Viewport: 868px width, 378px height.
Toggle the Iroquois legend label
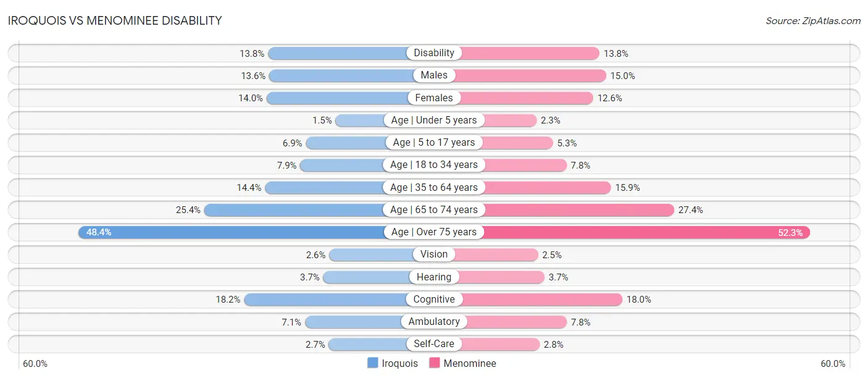pyautogui.click(x=399, y=363)
